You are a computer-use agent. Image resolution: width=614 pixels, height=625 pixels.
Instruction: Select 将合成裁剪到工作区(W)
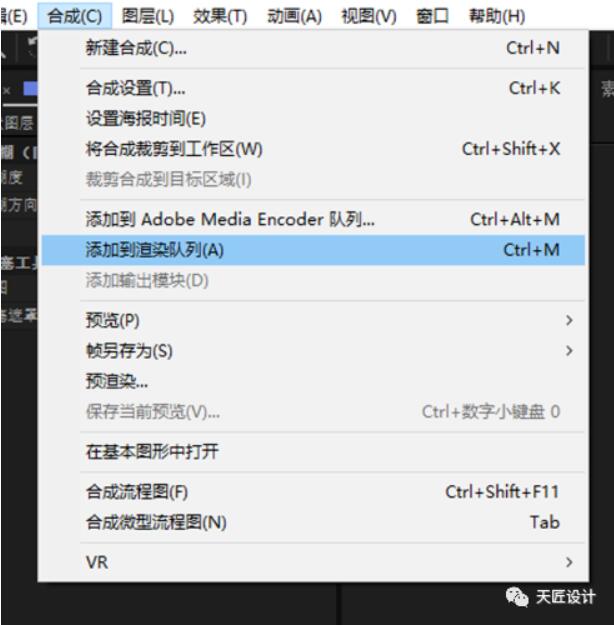[313, 149]
